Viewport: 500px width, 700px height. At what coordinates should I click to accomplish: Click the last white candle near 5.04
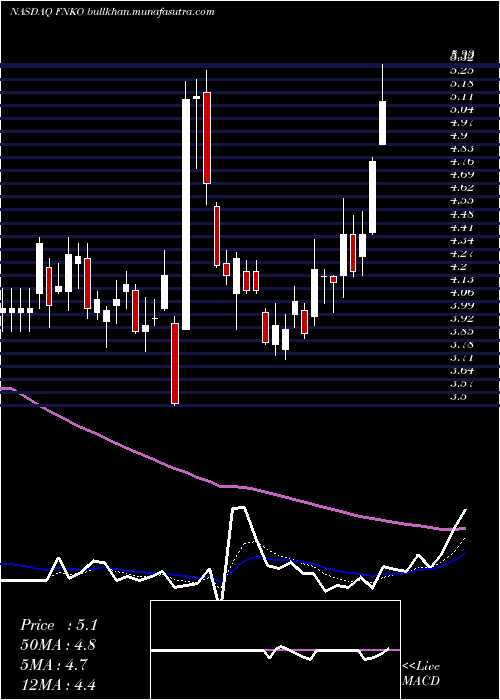(383, 123)
